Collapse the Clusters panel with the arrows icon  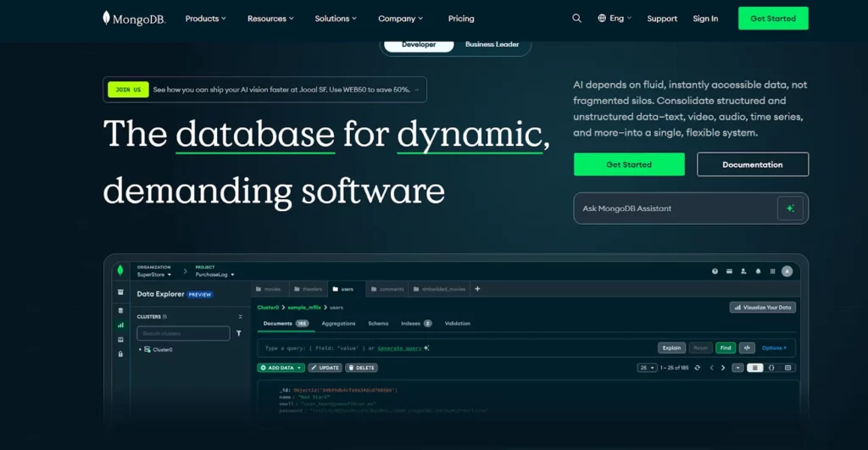pos(240,317)
